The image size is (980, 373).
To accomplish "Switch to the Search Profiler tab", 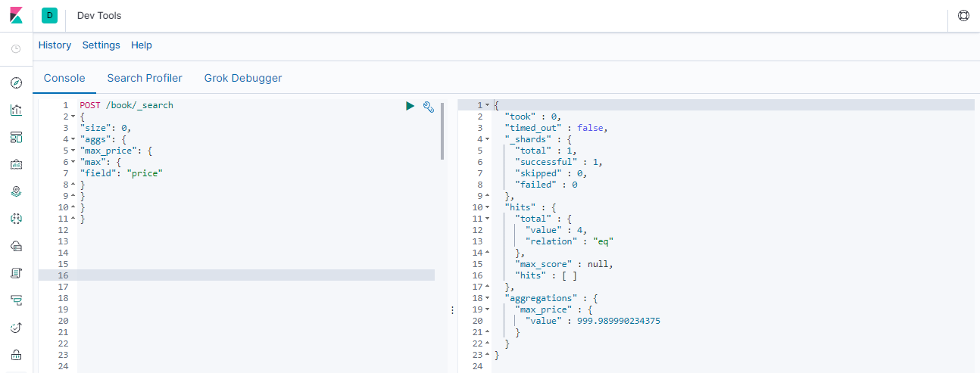I will coord(145,78).
